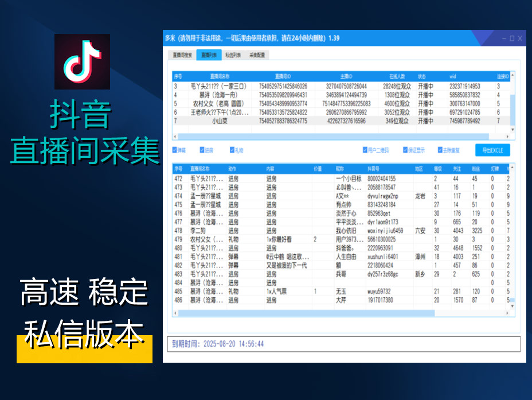
Task: Click region 六安 in row 478
Action: (420, 231)
